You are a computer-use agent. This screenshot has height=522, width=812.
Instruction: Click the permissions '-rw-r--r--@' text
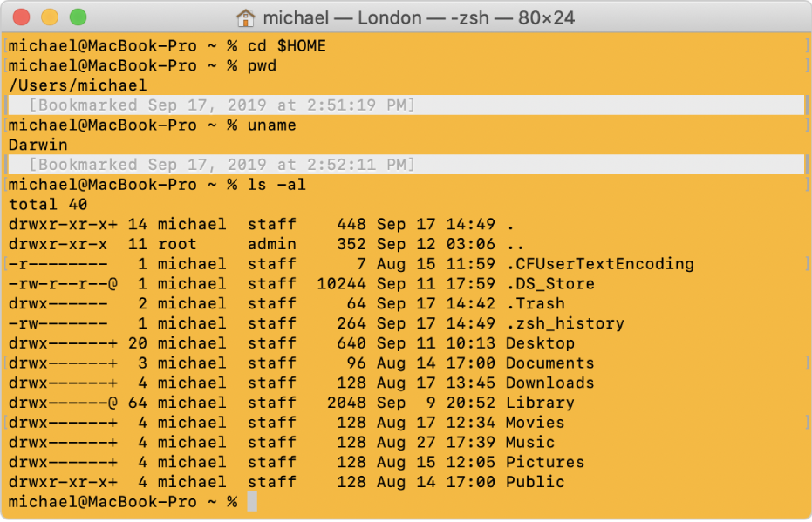(63, 284)
